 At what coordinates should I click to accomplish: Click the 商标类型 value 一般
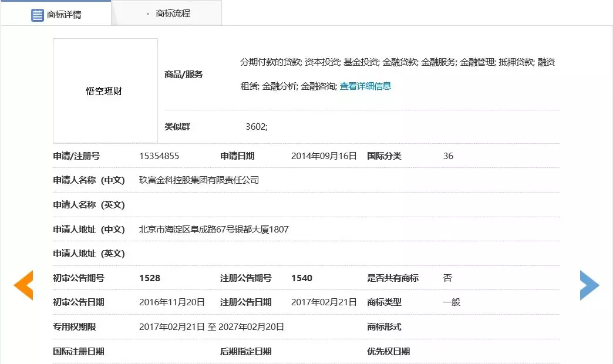[452, 302]
